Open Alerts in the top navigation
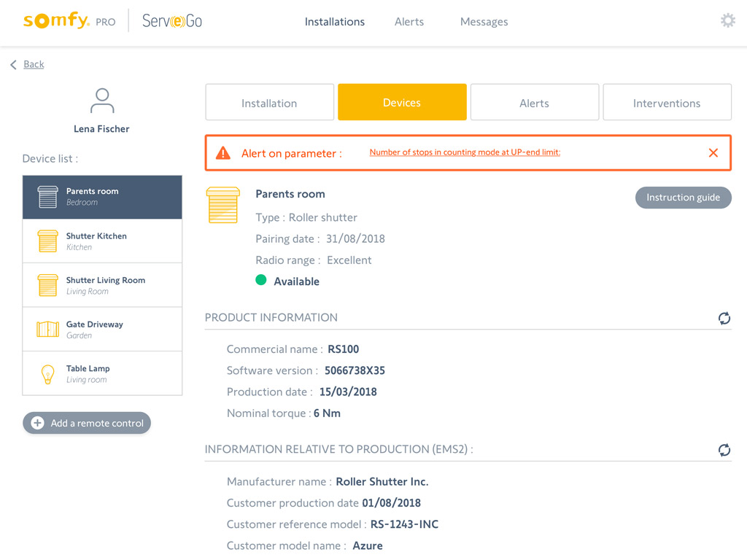Screen dimensions: 747x560 coord(409,22)
